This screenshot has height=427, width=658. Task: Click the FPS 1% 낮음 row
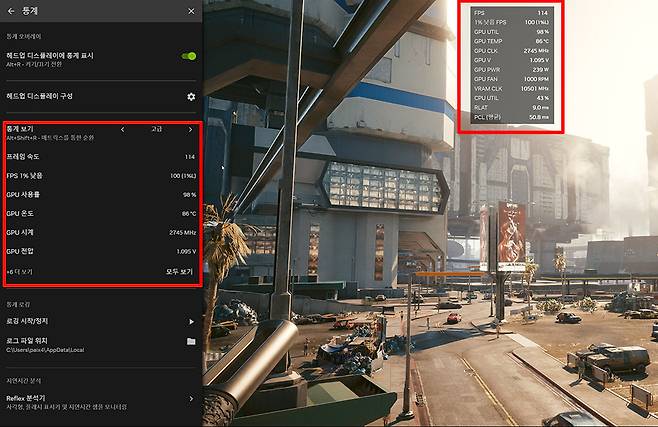tap(100, 176)
